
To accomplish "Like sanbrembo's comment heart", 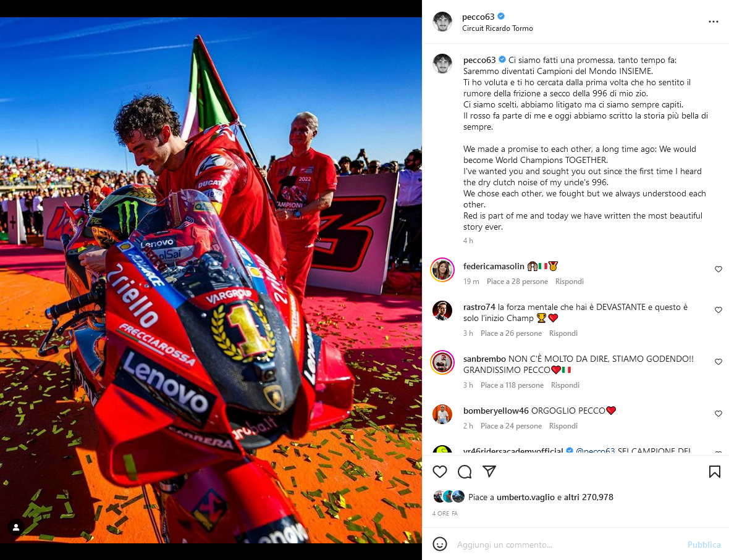I will pyautogui.click(x=718, y=362).
